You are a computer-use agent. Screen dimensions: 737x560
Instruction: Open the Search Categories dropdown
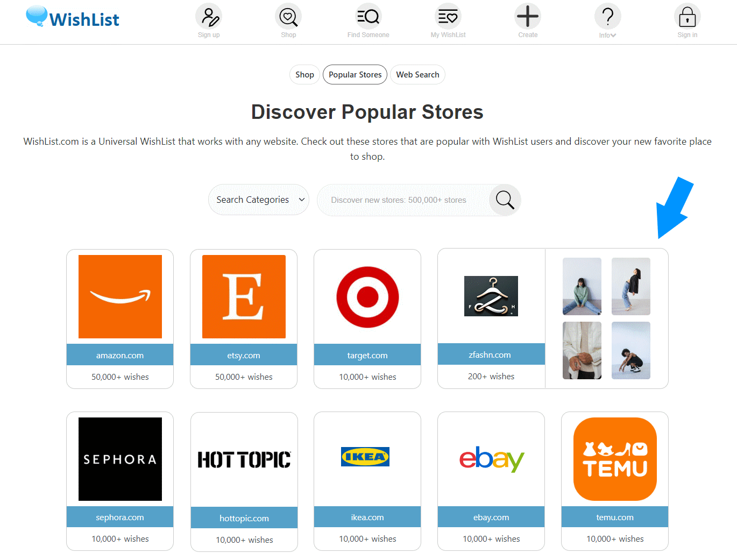pyautogui.click(x=259, y=200)
